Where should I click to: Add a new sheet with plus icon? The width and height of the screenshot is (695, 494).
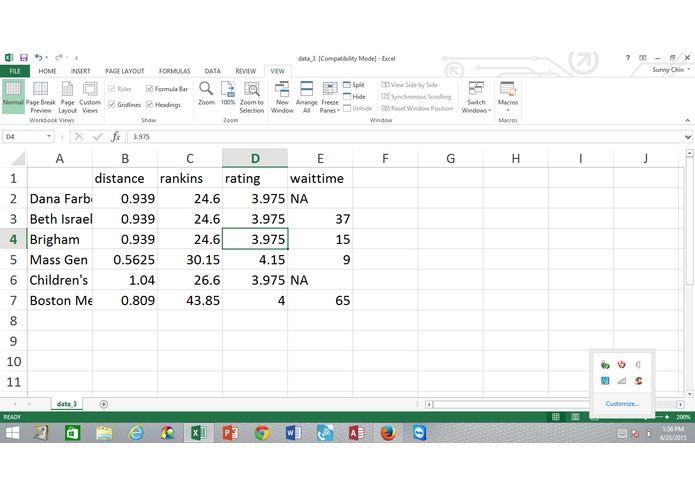pyautogui.click(x=103, y=404)
